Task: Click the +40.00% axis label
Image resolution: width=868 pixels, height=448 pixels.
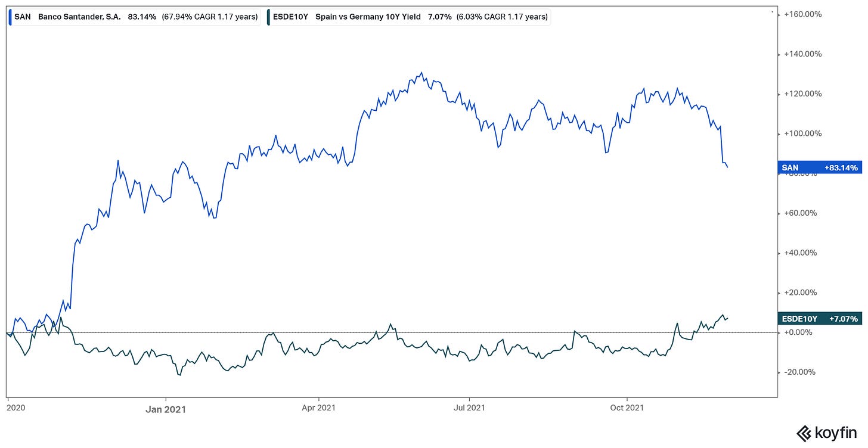Action: 801,253
